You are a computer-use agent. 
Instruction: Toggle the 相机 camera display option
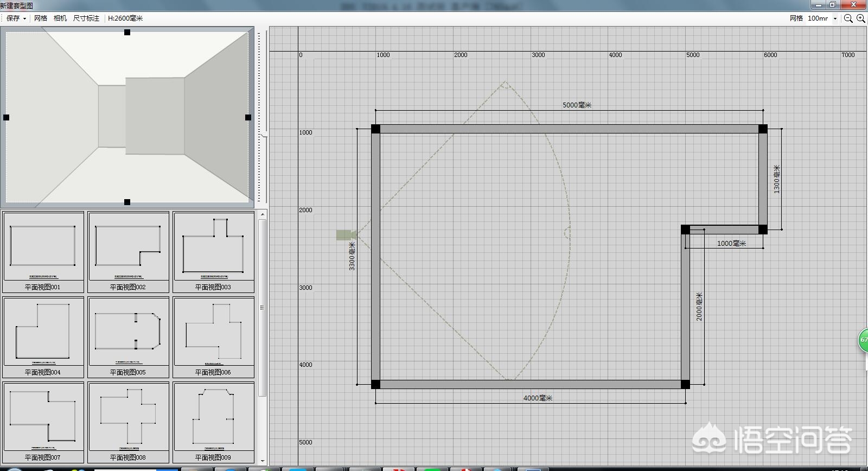point(60,18)
